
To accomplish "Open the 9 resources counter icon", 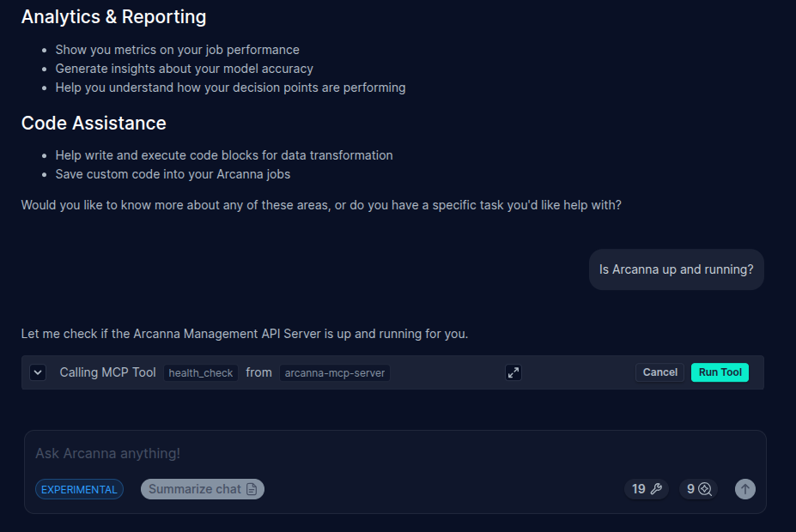I will click(x=698, y=489).
